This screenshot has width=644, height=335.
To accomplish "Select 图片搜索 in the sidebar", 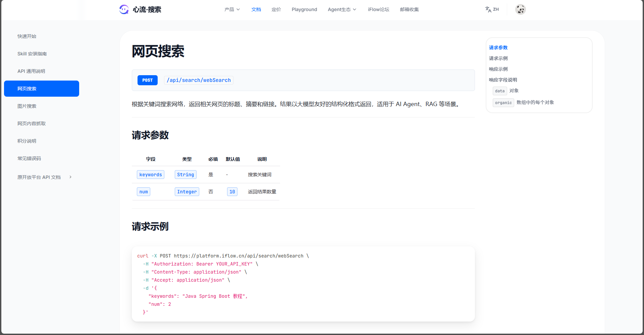I will [x=27, y=106].
